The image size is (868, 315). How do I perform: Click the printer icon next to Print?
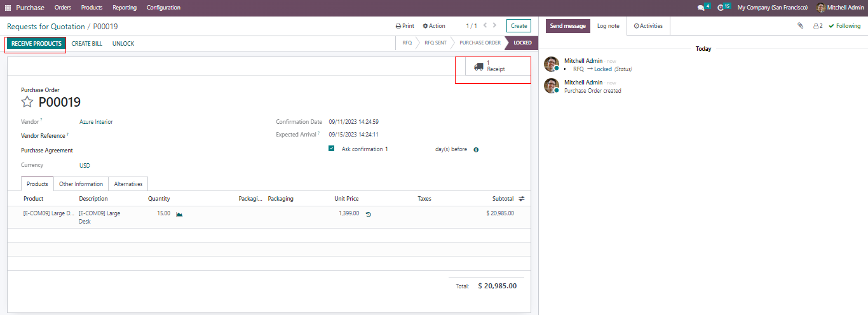point(398,26)
